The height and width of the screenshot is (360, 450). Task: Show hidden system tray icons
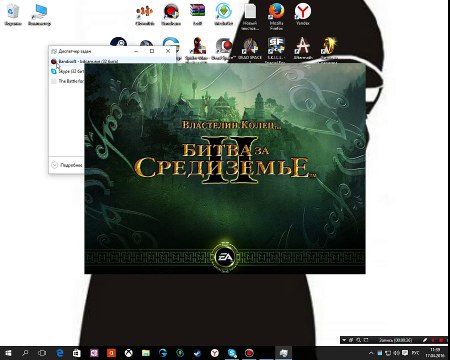tap(371, 353)
